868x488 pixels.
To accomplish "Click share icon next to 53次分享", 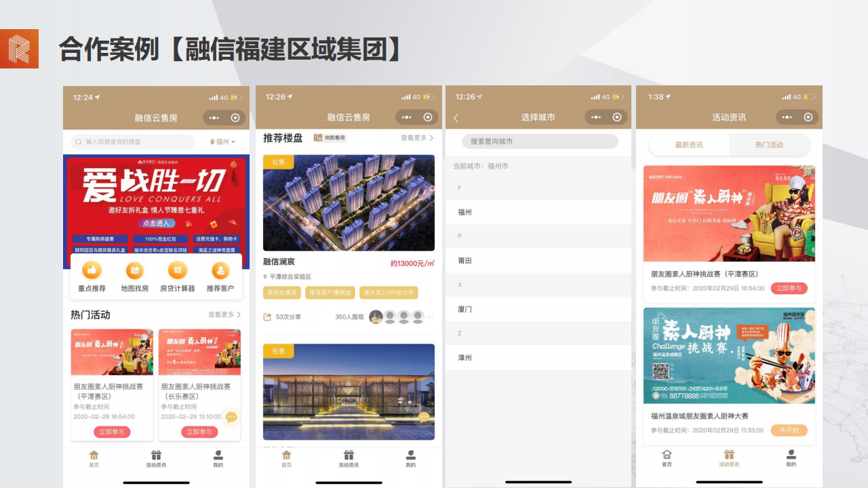I will point(267,317).
